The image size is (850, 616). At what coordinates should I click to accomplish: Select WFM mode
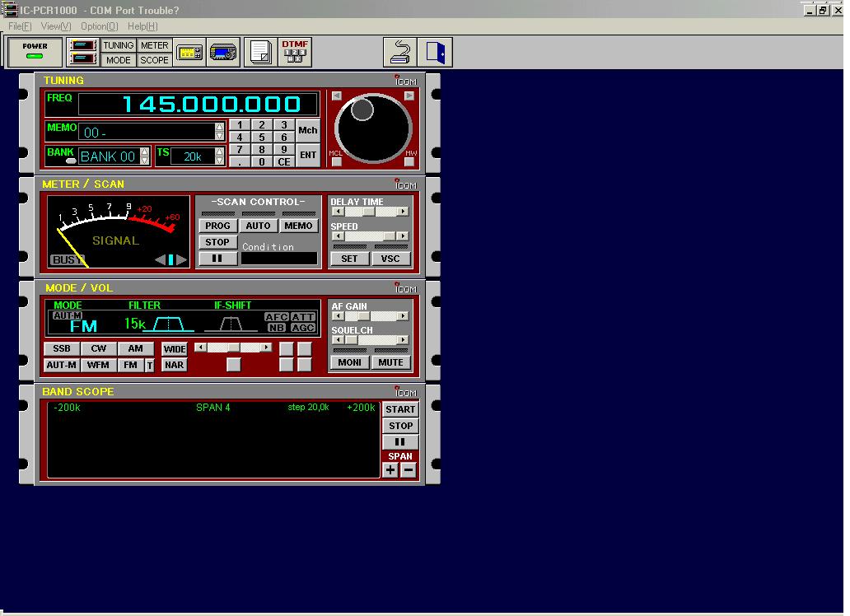[98, 365]
